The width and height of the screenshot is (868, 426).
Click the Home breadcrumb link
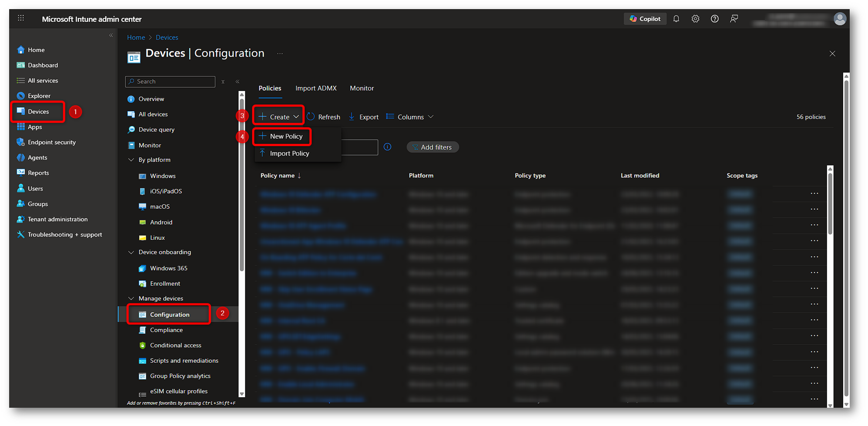tap(136, 37)
